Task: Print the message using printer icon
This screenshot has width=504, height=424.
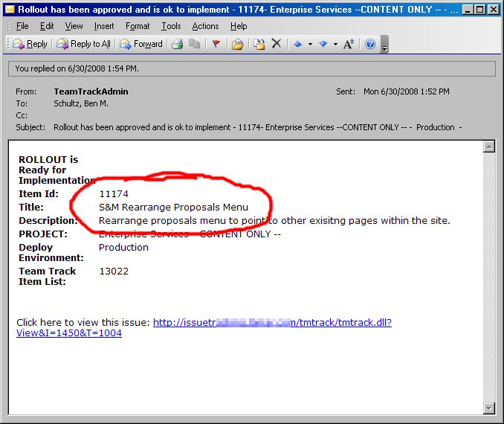Action: (178, 45)
